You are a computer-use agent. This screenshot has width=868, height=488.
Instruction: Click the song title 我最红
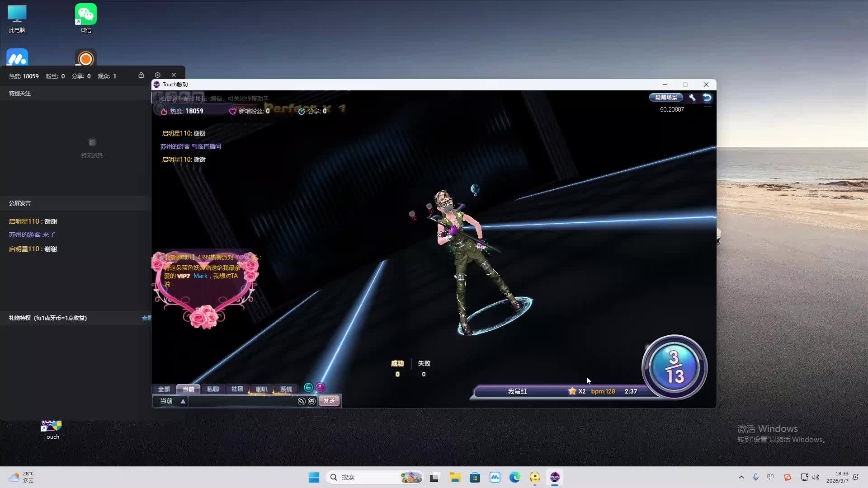tap(518, 391)
